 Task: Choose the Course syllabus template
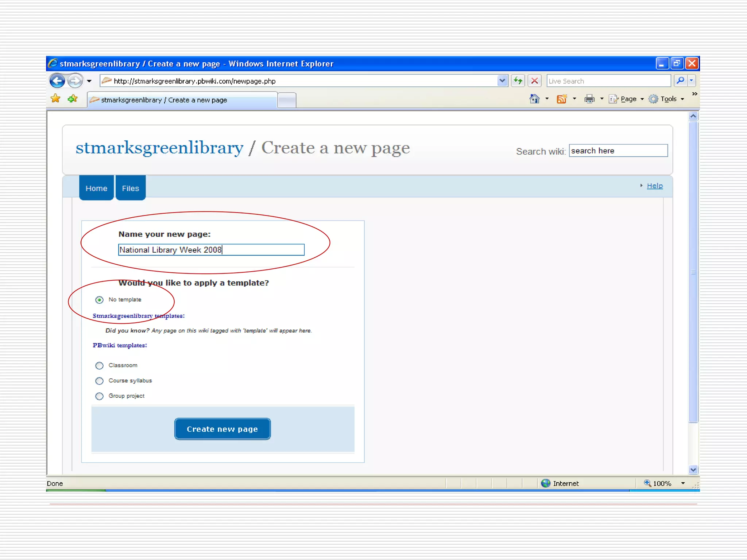tap(99, 381)
